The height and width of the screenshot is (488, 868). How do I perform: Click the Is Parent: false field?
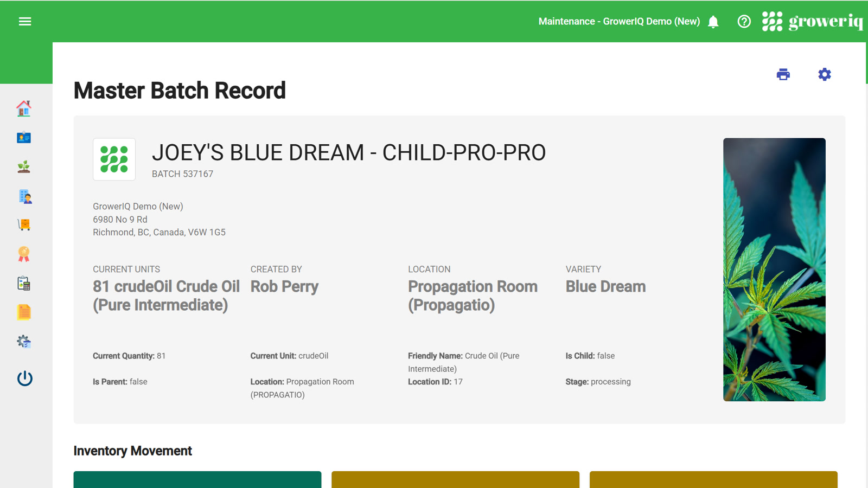pos(120,382)
